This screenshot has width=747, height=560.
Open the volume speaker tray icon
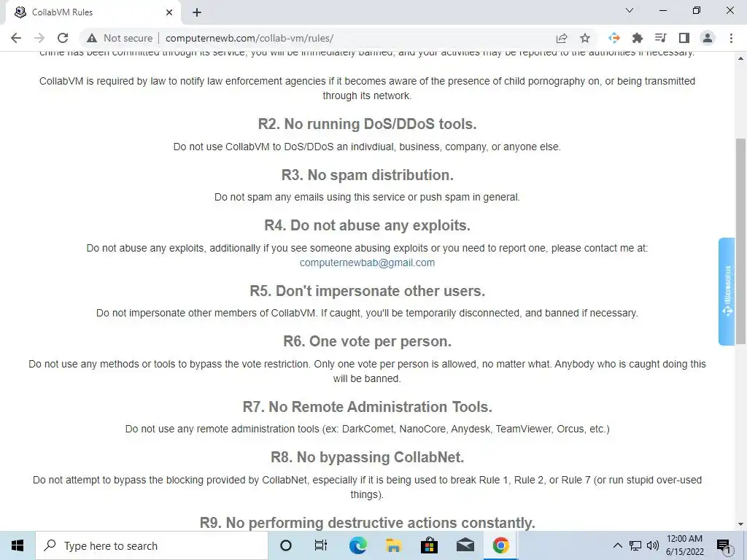(x=653, y=545)
